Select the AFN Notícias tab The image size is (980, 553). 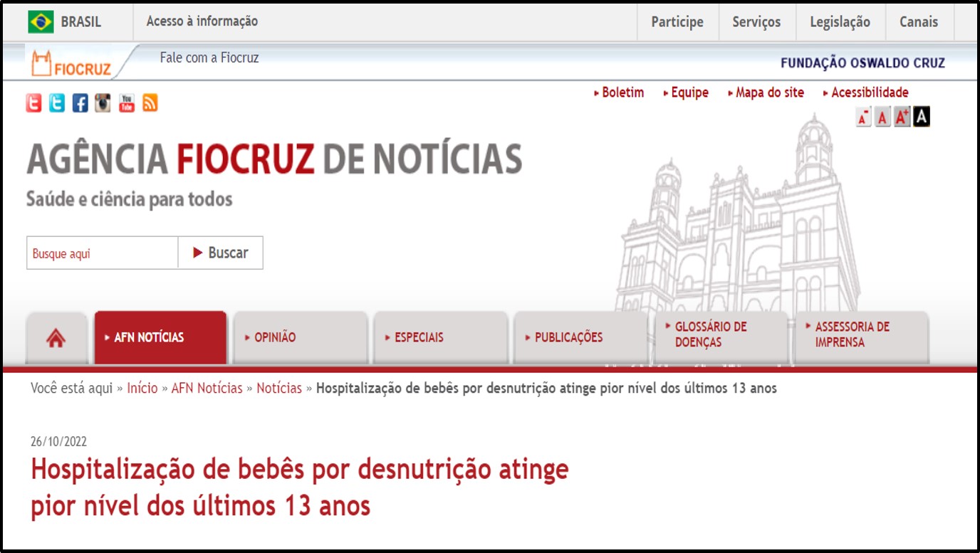click(x=160, y=338)
